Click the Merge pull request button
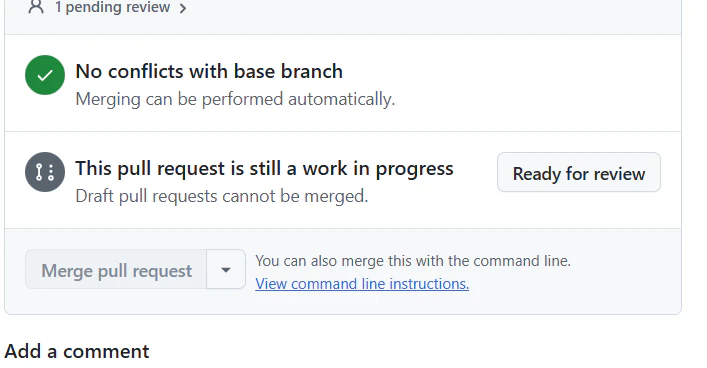 click(116, 270)
